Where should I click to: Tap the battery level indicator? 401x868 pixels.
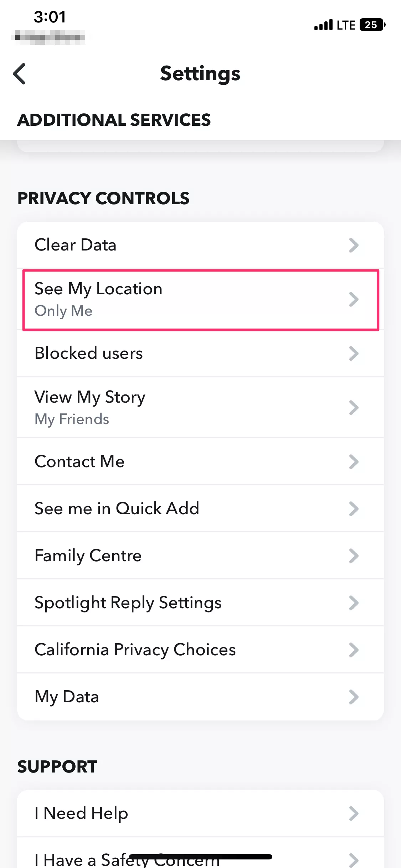[372, 25]
